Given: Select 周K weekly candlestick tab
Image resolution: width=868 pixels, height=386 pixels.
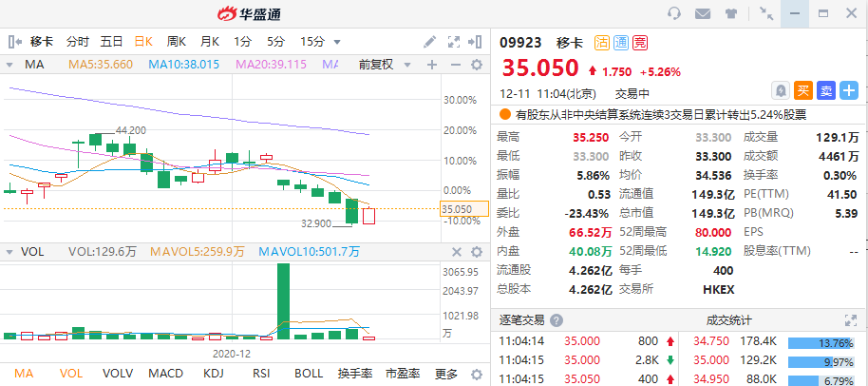Looking at the screenshot, I should coord(177,42).
